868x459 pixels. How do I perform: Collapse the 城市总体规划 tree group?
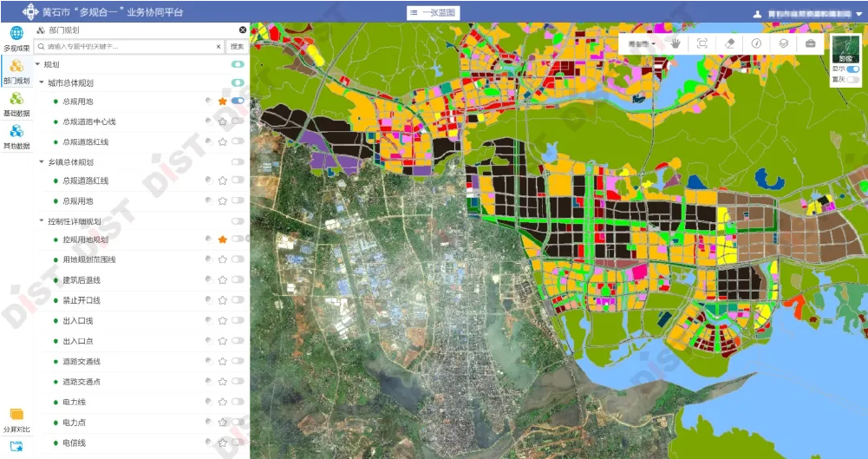click(x=41, y=83)
